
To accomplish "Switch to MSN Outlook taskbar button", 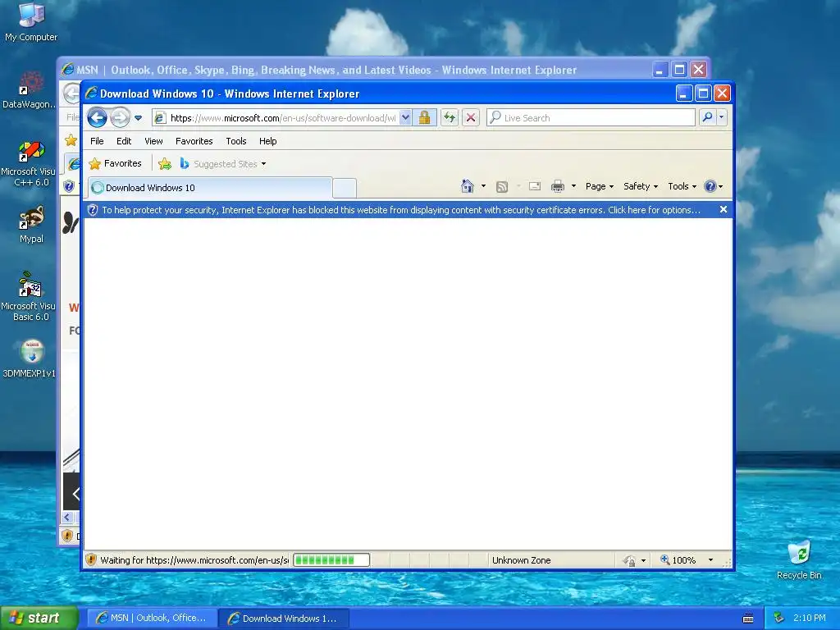I will point(152,618).
